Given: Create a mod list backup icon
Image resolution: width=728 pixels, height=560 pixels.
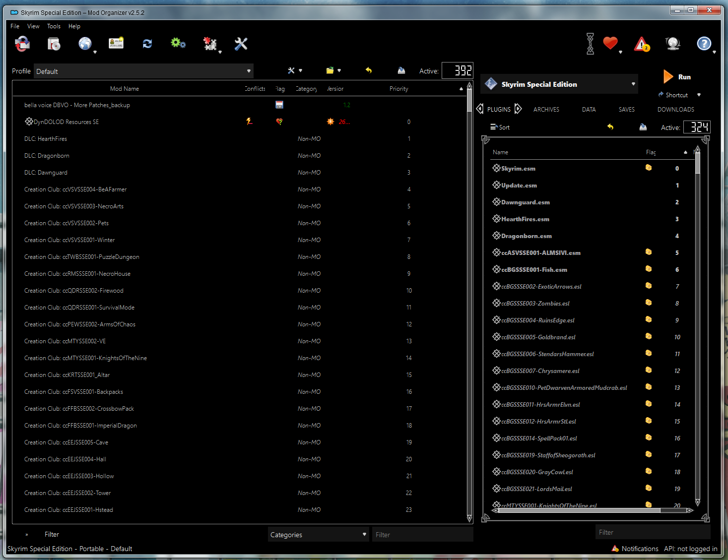Looking at the screenshot, I should 401,70.
